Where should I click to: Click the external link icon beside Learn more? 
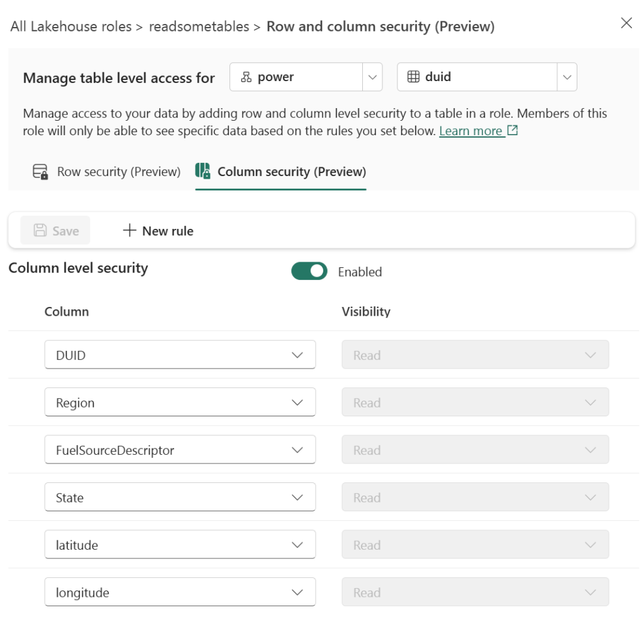click(513, 131)
